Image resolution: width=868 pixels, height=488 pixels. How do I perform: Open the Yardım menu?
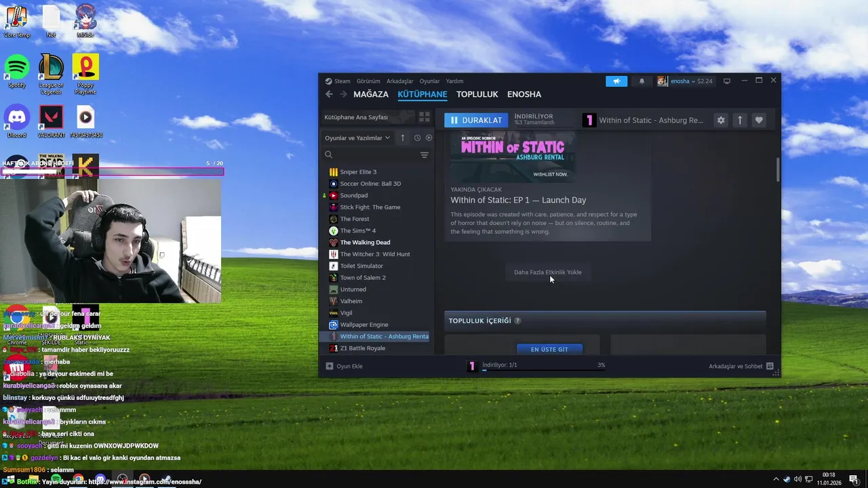[x=454, y=81]
